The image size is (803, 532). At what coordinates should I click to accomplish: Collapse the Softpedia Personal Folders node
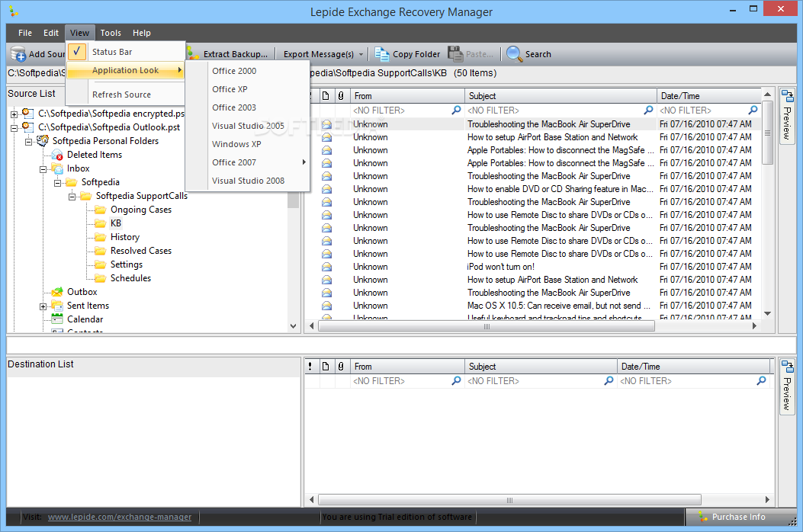(x=29, y=141)
